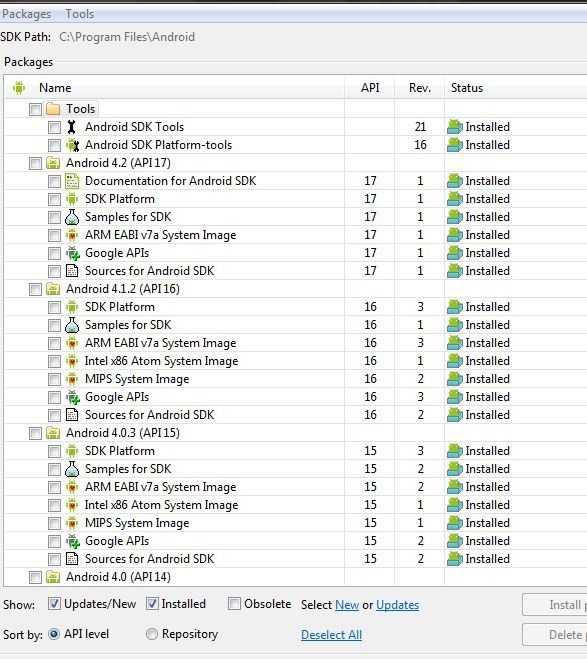Select the 'Android 4.2 (API 17)' group label

[x=118, y=163]
